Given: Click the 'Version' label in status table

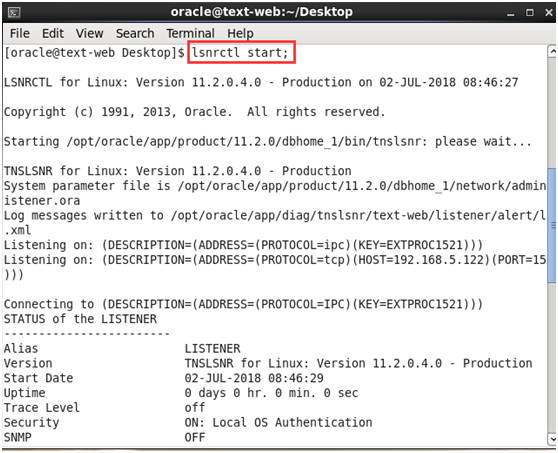Looking at the screenshot, I should click(28, 363).
